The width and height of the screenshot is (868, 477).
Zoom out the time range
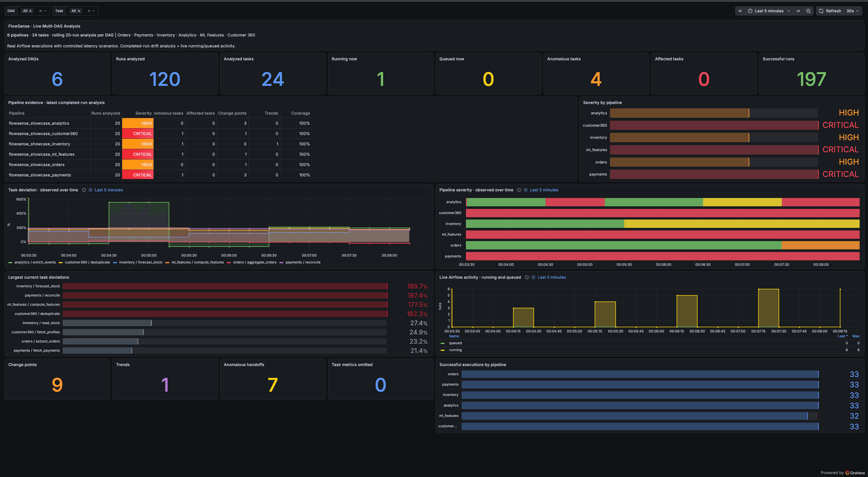[x=808, y=11]
